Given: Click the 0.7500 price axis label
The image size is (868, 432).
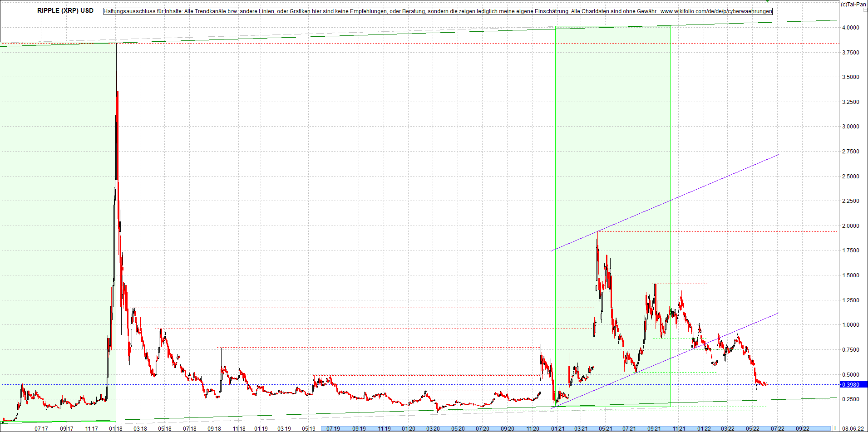Looking at the screenshot, I should click(851, 349).
